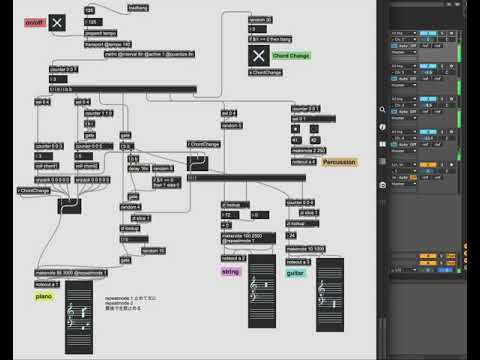
Task: Open the Ch. 2 channel dropdown
Action: click(404, 39)
